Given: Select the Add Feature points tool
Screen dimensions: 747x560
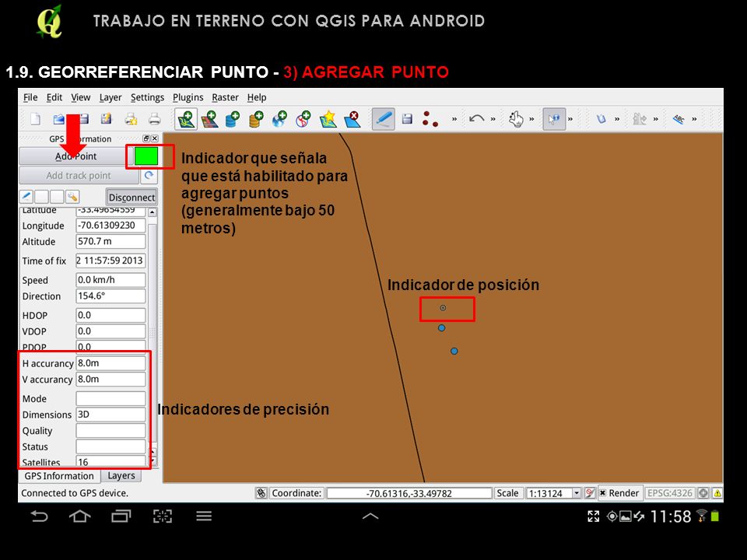Looking at the screenshot, I should (x=430, y=118).
